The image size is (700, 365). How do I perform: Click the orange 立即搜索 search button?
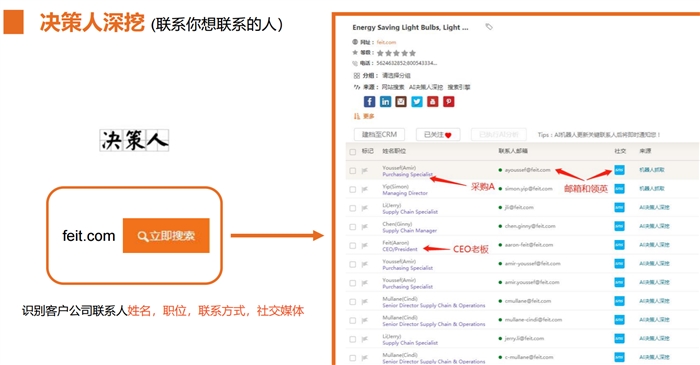(x=166, y=236)
